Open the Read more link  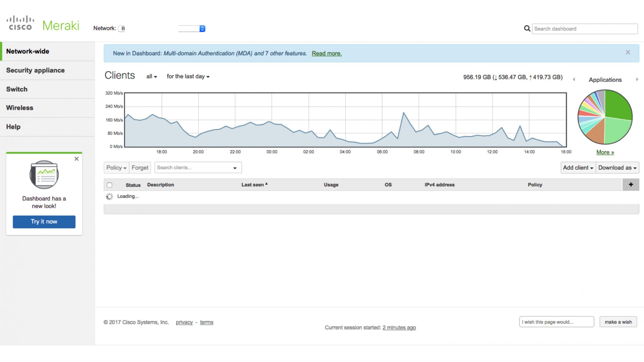[327, 53]
